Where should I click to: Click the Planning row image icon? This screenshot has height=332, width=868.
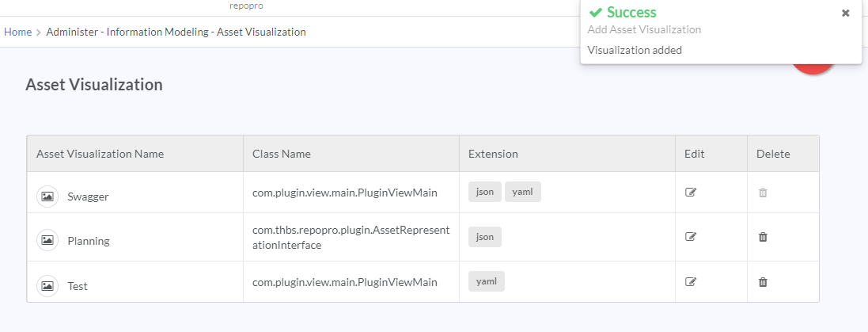pyautogui.click(x=47, y=241)
